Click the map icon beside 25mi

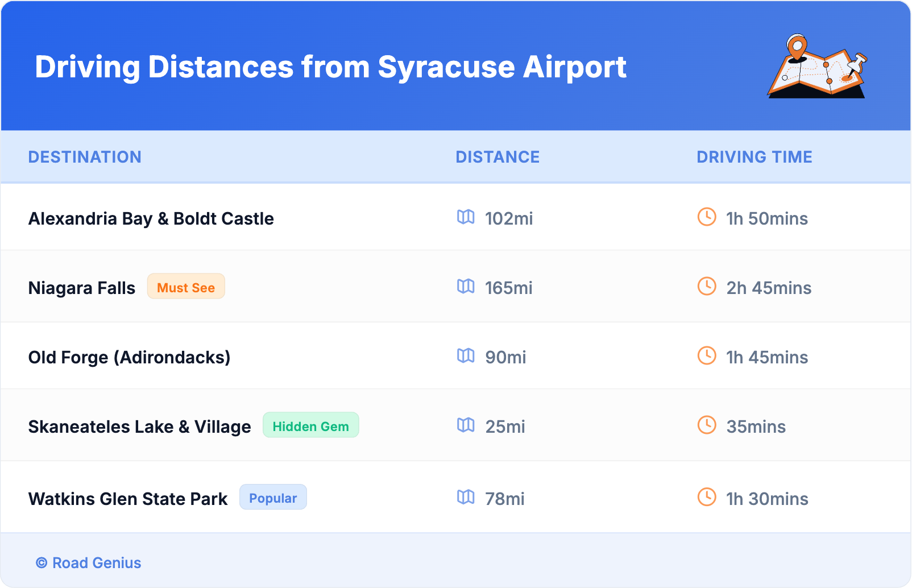click(x=466, y=425)
